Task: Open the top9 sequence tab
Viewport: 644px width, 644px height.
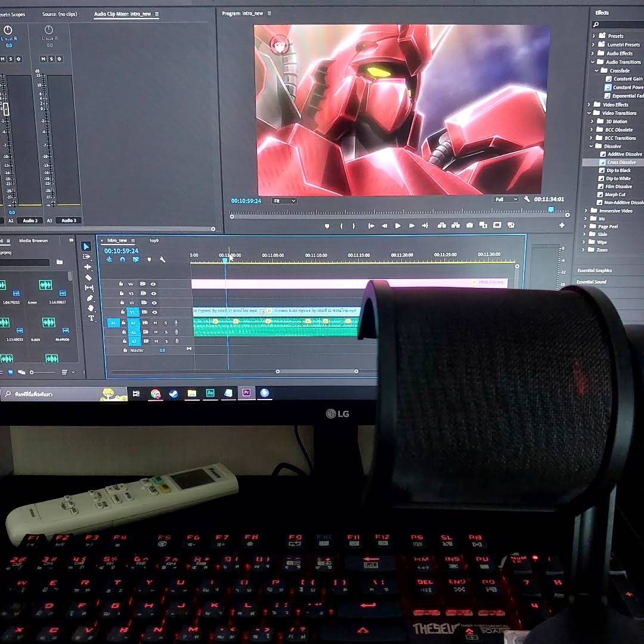Action: [x=154, y=241]
